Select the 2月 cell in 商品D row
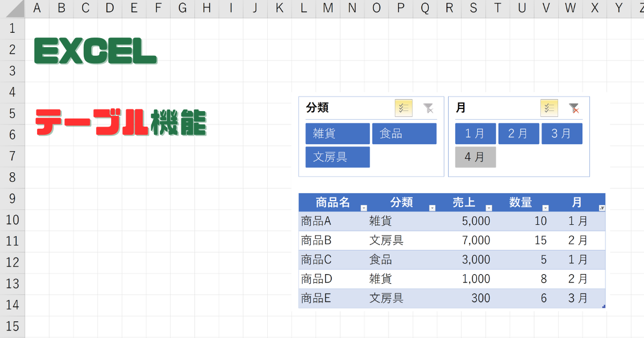 [x=578, y=279]
